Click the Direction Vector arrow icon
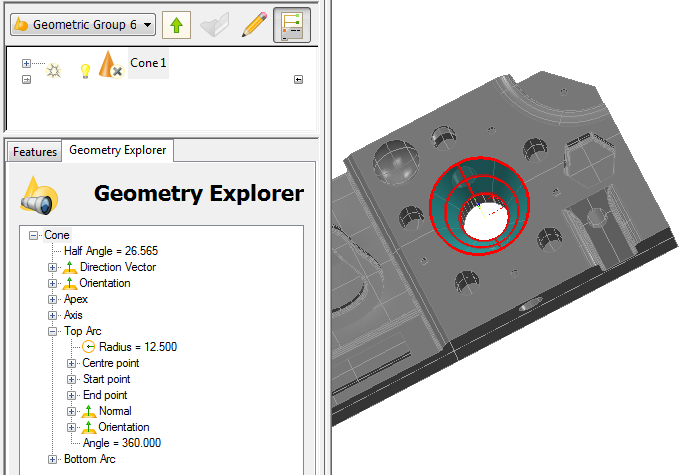 pos(69,267)
